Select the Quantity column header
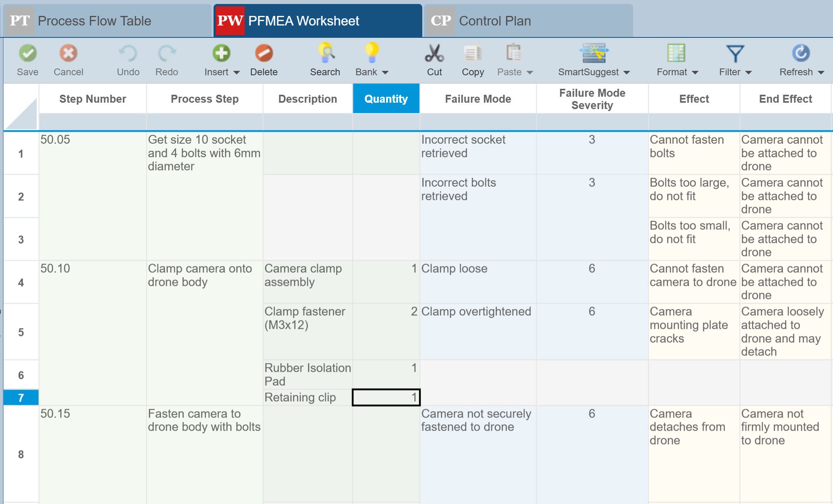This screenshot has width=833, height=504. (386, 99)
